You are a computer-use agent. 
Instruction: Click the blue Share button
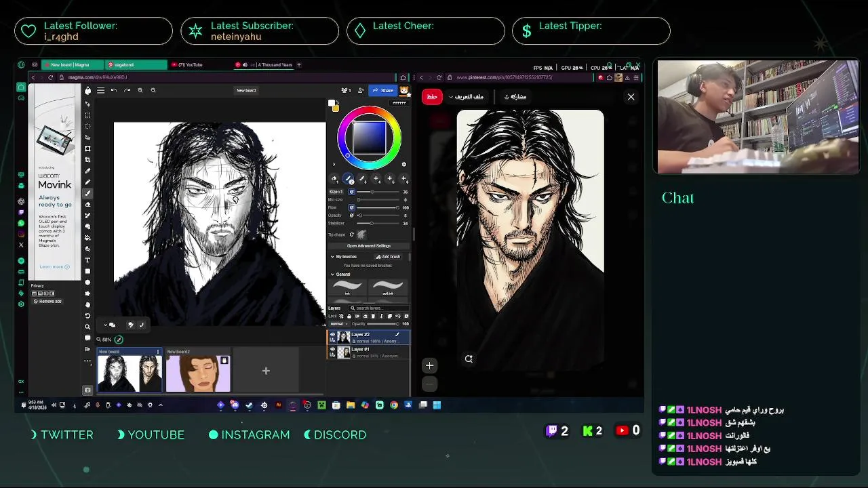(383, 90)
